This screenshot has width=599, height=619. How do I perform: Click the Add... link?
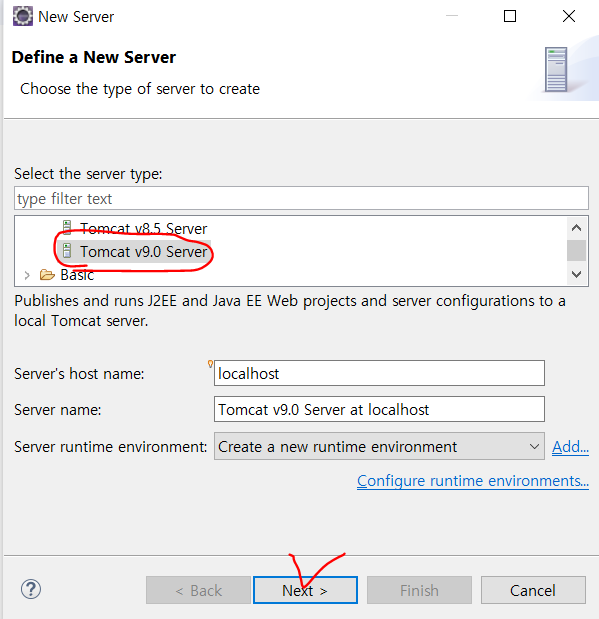coord(570,447)
